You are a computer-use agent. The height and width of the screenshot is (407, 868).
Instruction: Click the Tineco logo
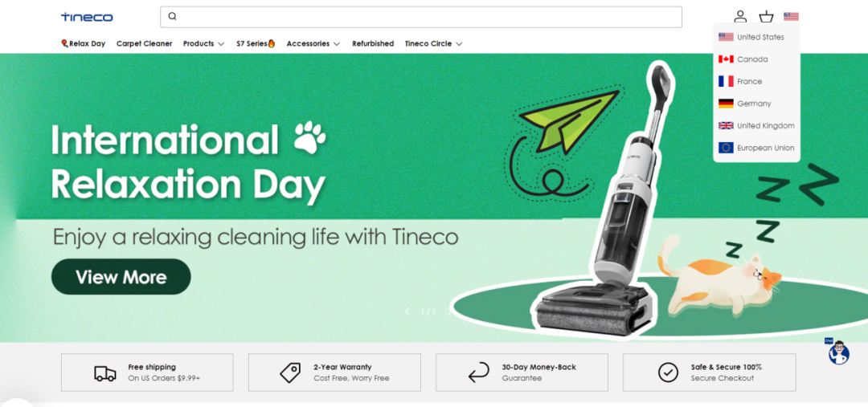(87, 17)
